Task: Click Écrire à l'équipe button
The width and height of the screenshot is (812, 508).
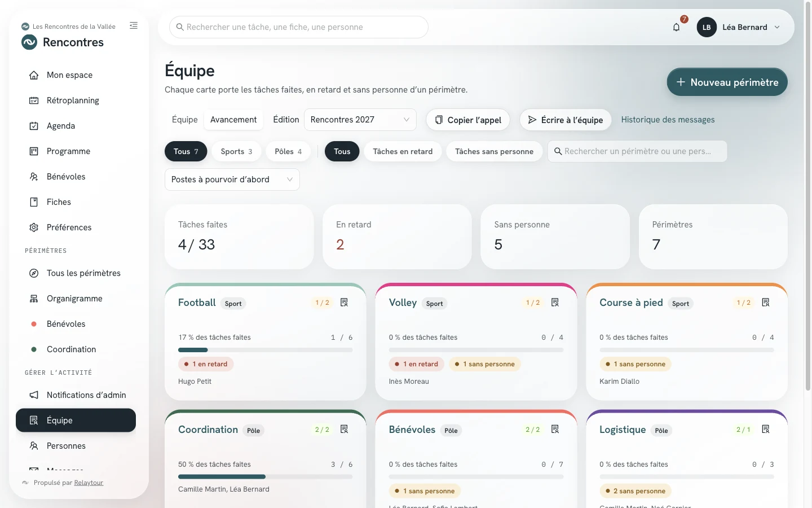Action: pyautogui.click(x=566, y=120)
